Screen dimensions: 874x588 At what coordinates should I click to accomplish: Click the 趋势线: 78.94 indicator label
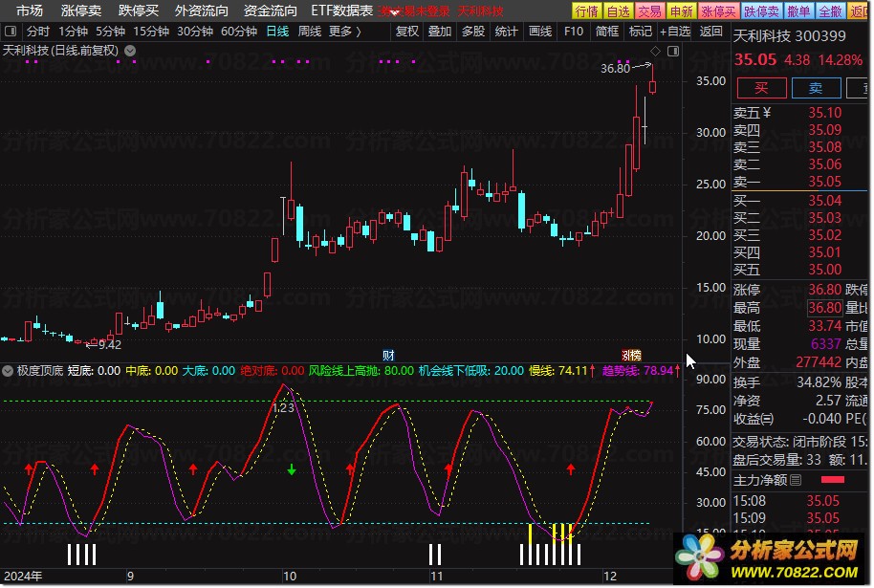[x=638, y=371]
